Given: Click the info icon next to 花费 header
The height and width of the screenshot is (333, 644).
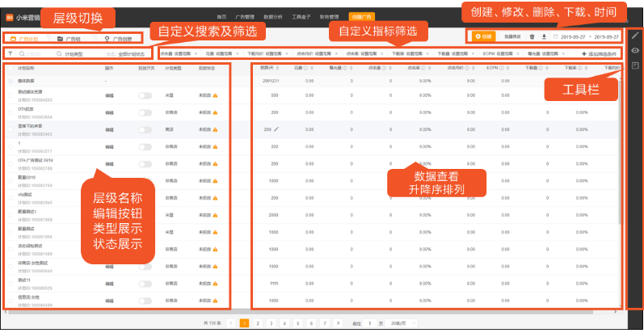Looking at the screenshot, I should [x=306, y=69].
